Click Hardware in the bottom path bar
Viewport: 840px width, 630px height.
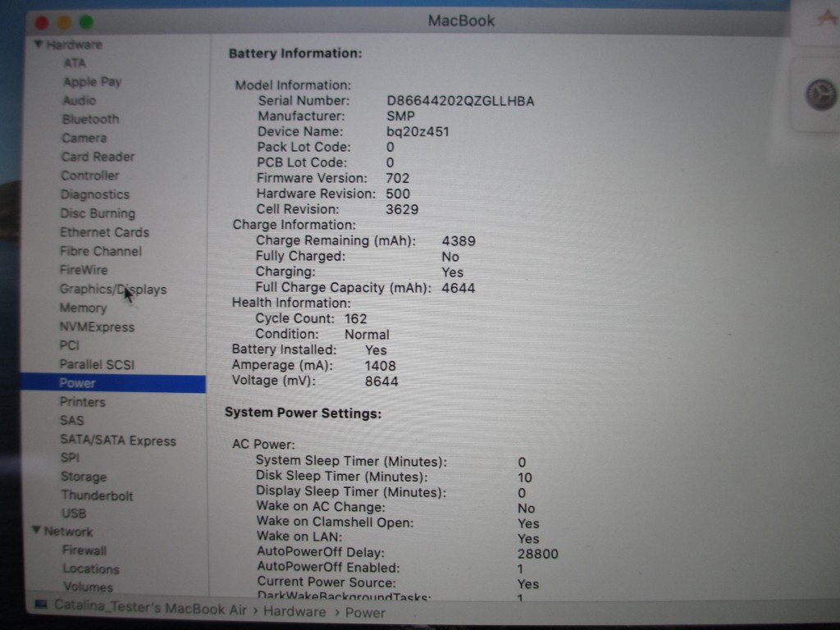click(x=294, y=612)
